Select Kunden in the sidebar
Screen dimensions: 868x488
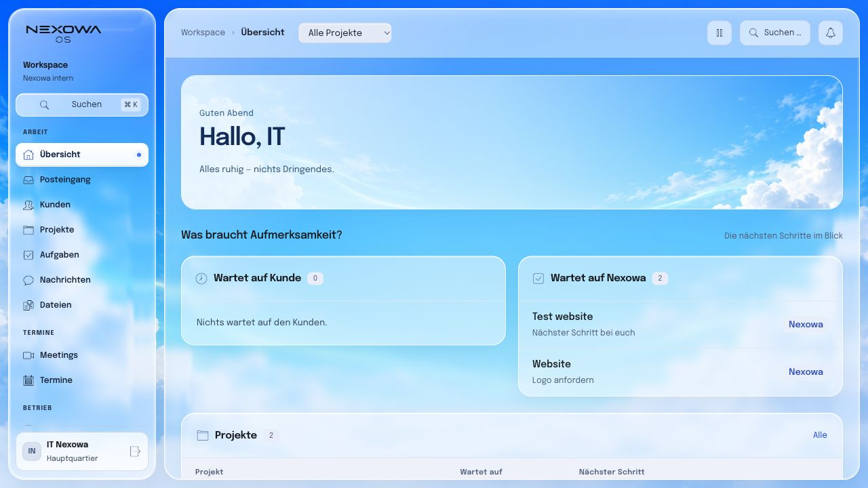click(x=82, y=205)
